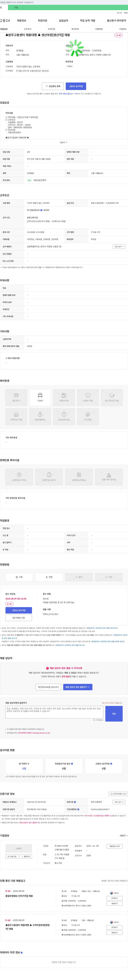Click the company LOGO thumbnail
Viewport: 128px width, 980px height.
click(19, 848)
